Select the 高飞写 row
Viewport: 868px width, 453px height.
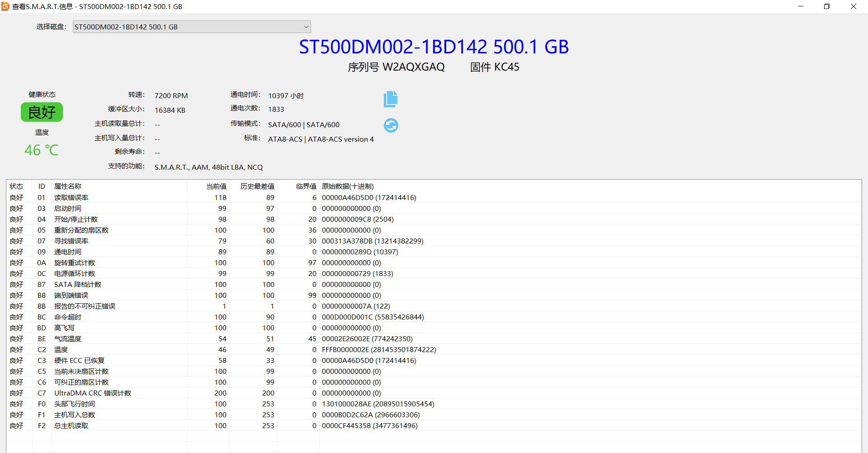click(x=434, y=328)
